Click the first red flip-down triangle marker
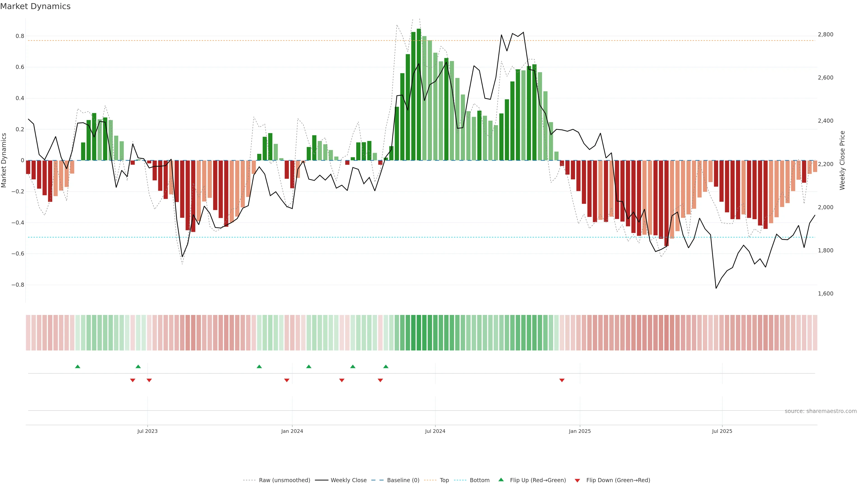This screenshot has width=868, height=488. (132, 380)
